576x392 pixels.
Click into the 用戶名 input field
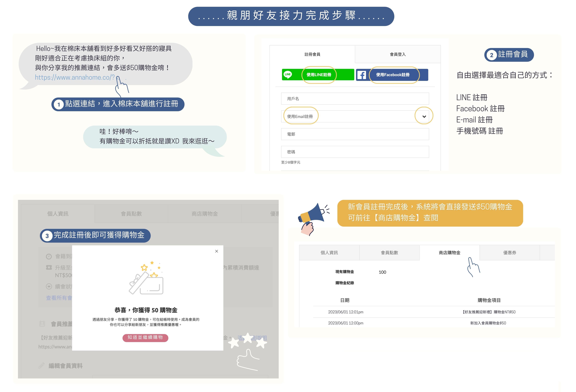[x=355, y=99]
